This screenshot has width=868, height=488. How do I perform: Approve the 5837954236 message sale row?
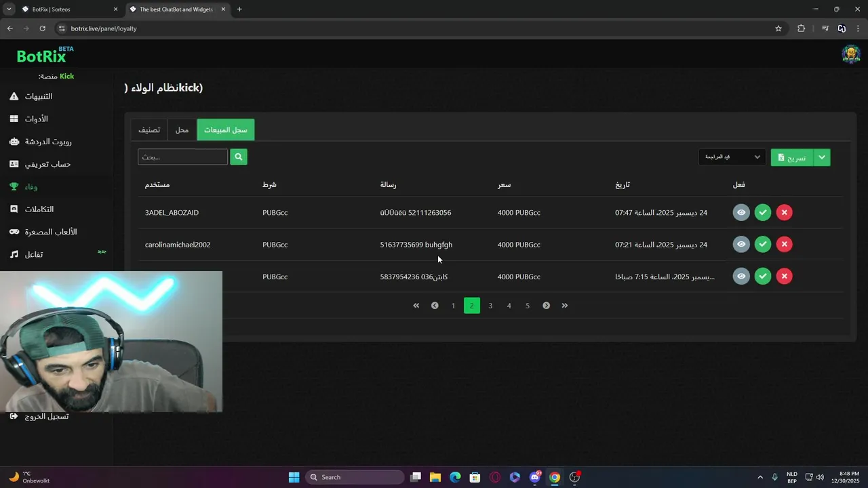click(x=763, y=276)
